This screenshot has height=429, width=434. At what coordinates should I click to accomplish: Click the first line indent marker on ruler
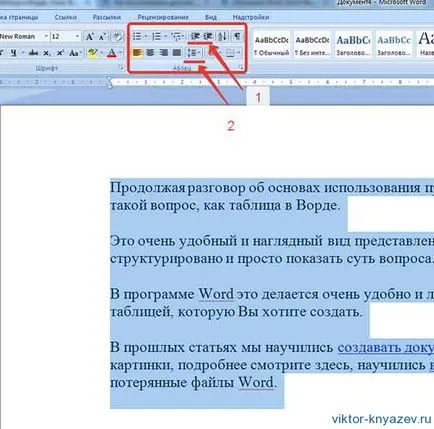[x=109, y=79]
